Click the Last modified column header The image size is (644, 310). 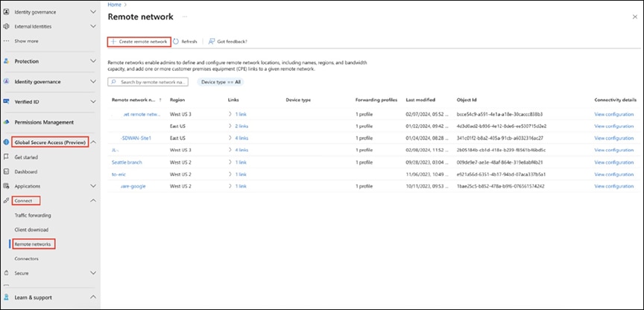pyautogui.click(x=420, y=100)
